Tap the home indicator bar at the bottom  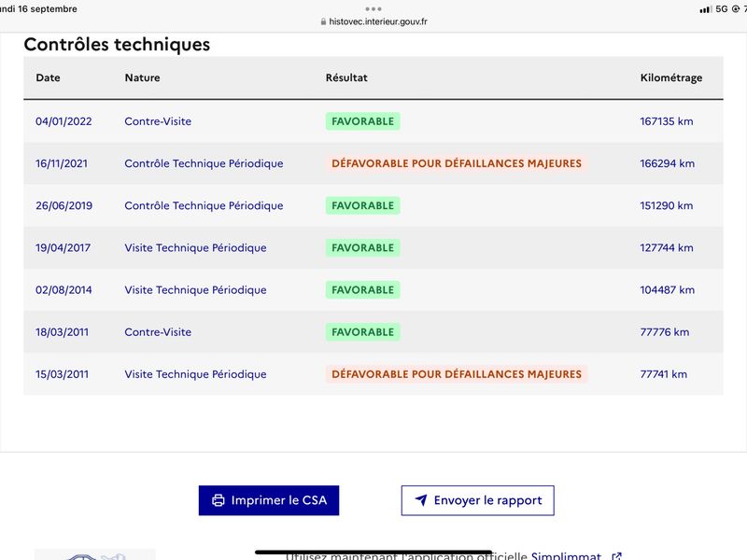tap(373, 553)
